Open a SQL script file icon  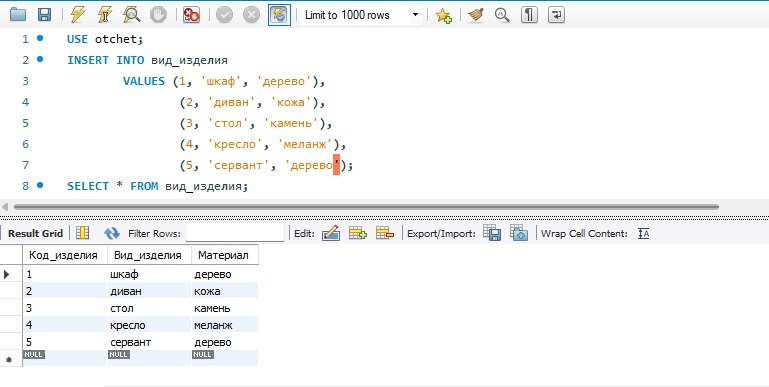click(18, 15)
